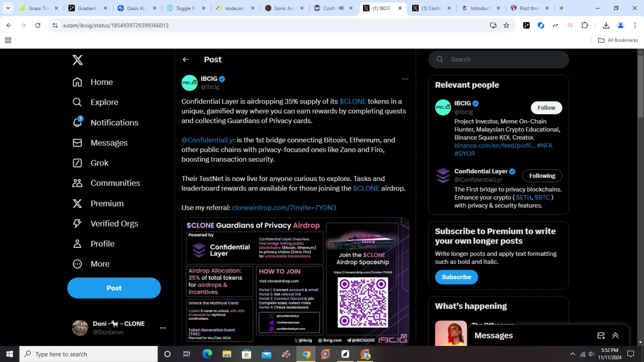Follow IBCIG in Relevant people
Image resolution: width=644 pixels, height=362 pixels.
[546, 108]
